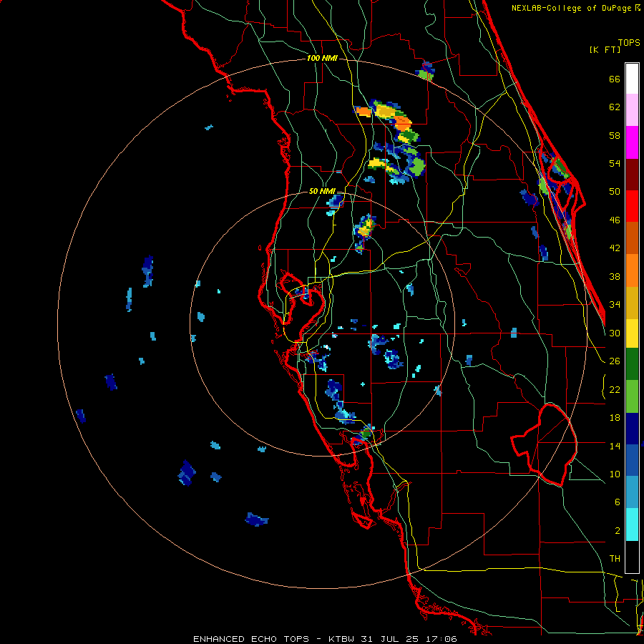Image resolution: width=644 pixels, height=644 pixels.
Task: Click the "NEXLAB-College of DuPage" title text
Action: [571, 8]
